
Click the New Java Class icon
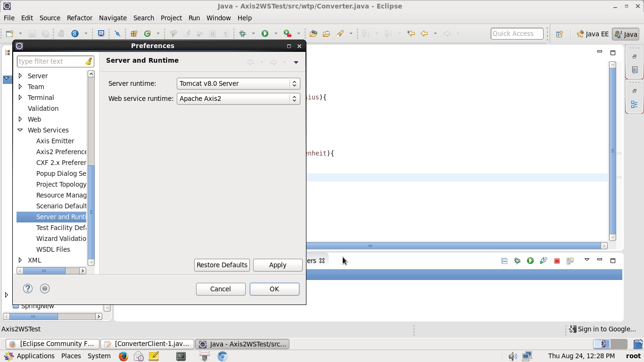(148, 33)
